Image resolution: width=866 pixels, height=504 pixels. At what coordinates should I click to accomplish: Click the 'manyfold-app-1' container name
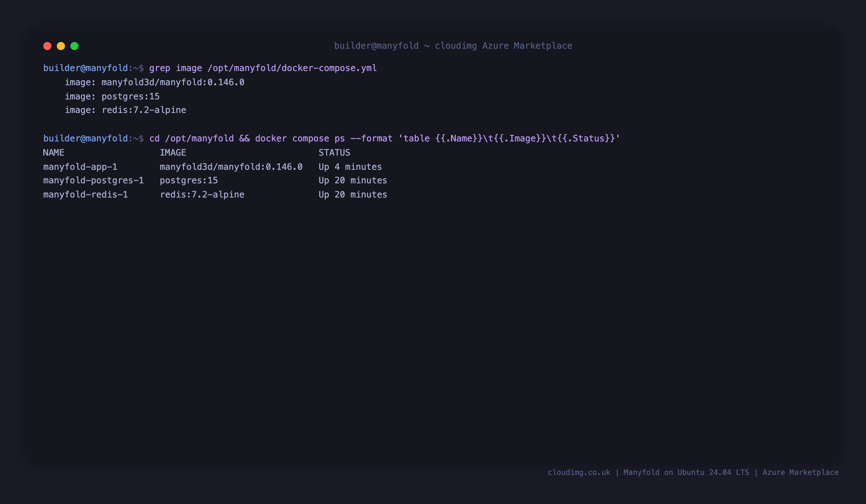click(80, 167)
